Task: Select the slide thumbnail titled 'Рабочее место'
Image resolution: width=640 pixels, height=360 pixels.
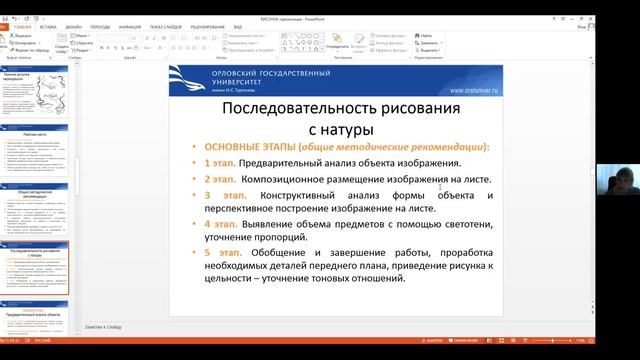Action: [x=34, y=150]
